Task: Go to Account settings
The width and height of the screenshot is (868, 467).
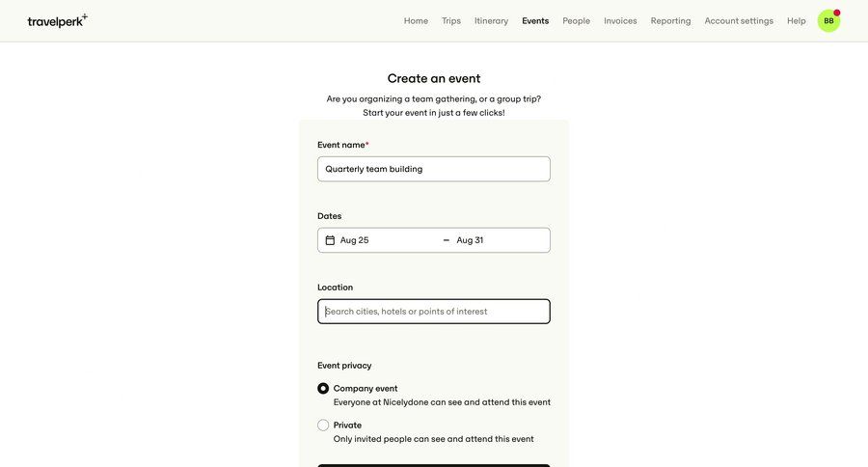Action: (x=739, y=20)
